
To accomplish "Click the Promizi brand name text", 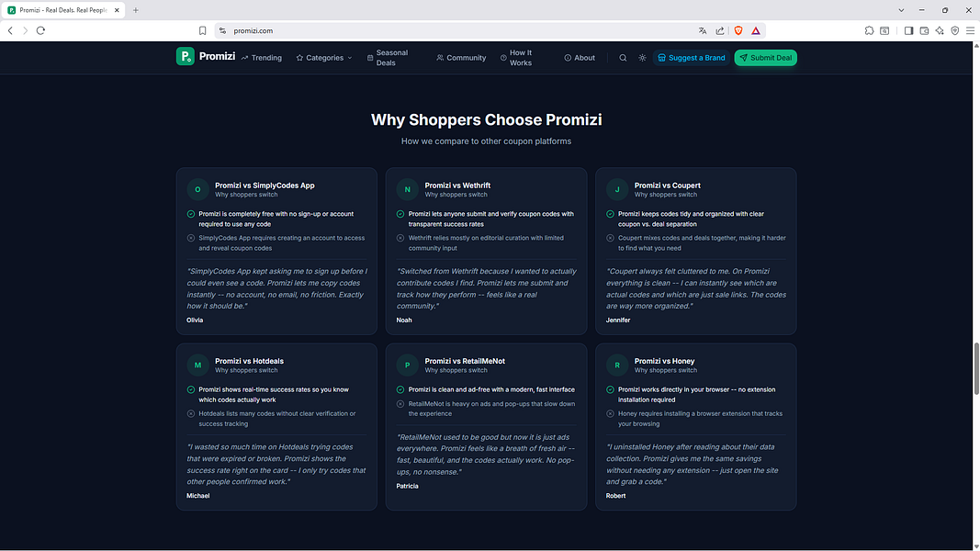I will (x=217, y=56).
